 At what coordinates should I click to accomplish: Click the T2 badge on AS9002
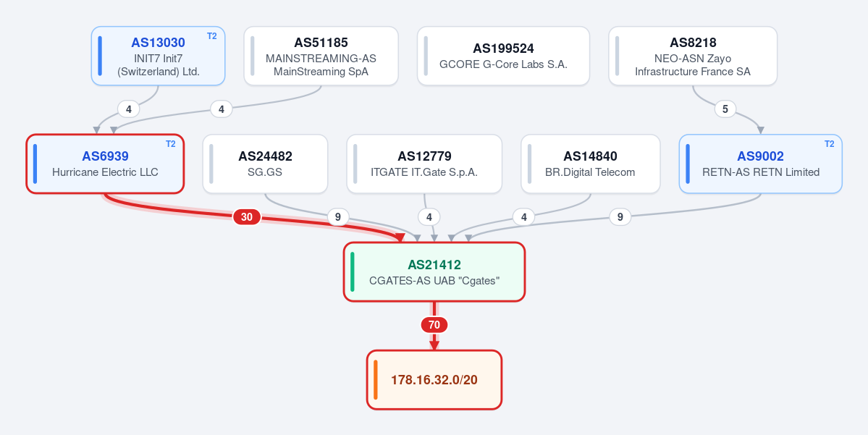pos(829,144)
